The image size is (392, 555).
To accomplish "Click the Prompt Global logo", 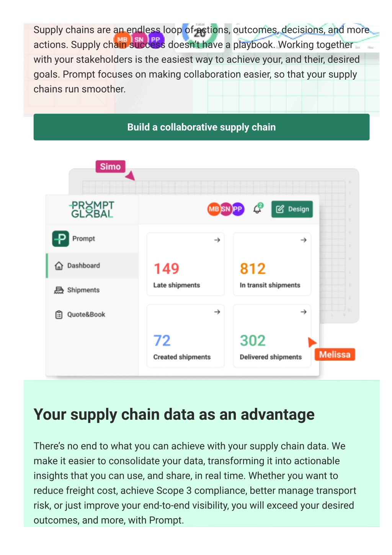I will point(92,210).
